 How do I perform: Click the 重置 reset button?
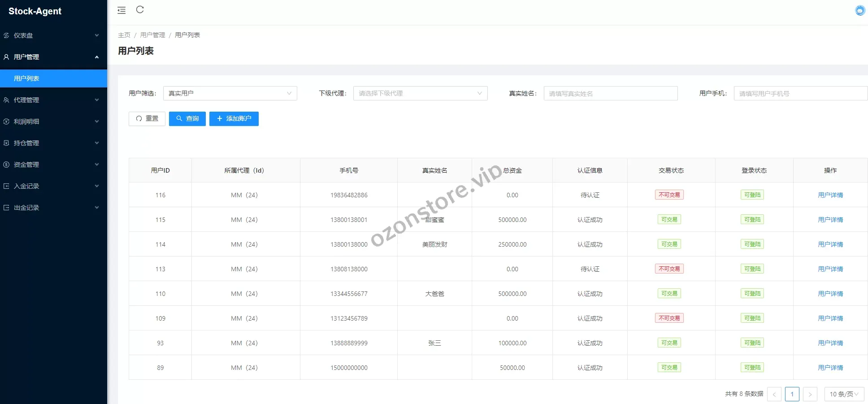[x=147, y=118]
